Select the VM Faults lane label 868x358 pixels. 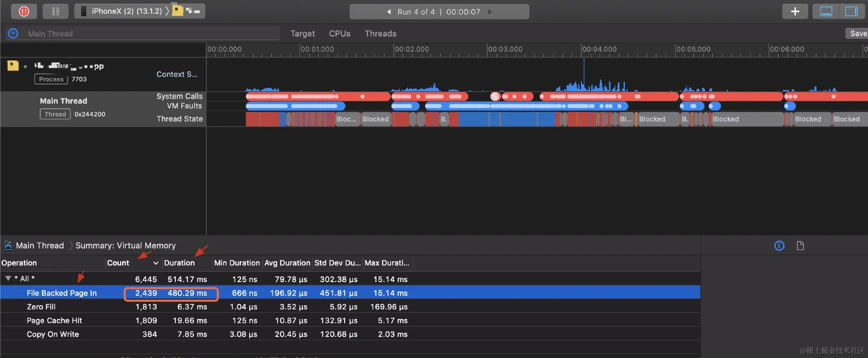(184, 106)
